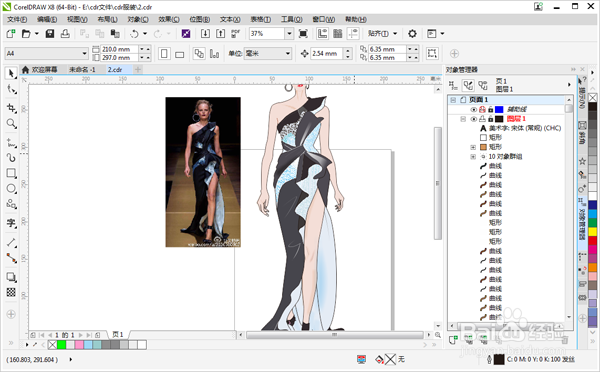Expand the 10 对象群组 tree item
Viewport: 600px width, 372px height.
pos(473,157)
